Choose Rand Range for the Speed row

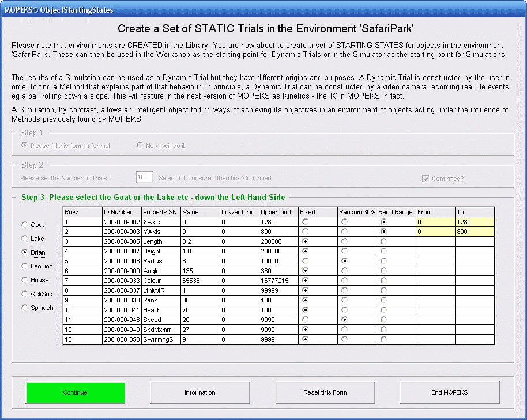pyautogui.click(x=383, y=320)
